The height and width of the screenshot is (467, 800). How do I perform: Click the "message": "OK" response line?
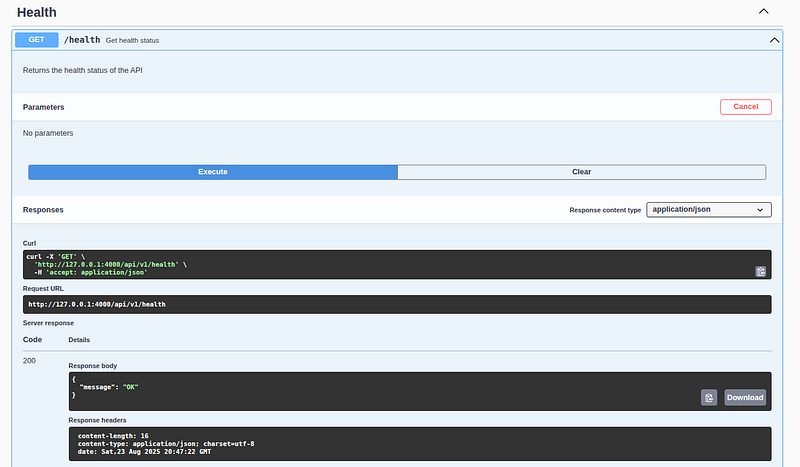pyautogui.click(x=109, y=387)
